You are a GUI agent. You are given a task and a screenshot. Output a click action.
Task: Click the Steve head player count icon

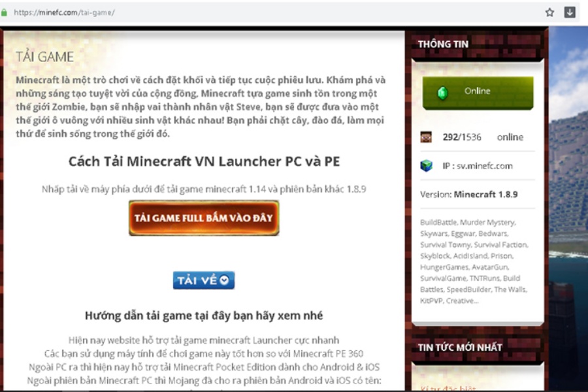tap(426, 137)
